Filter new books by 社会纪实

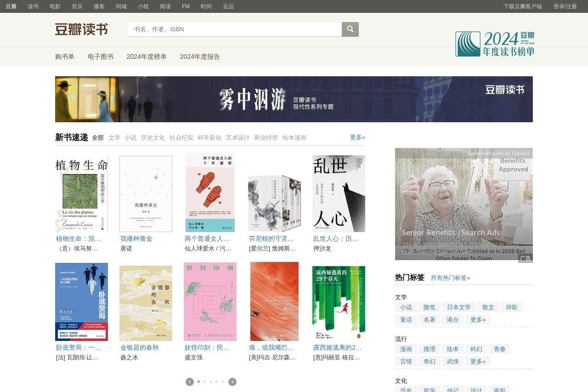pyautogui.click(x=181, y=137)
